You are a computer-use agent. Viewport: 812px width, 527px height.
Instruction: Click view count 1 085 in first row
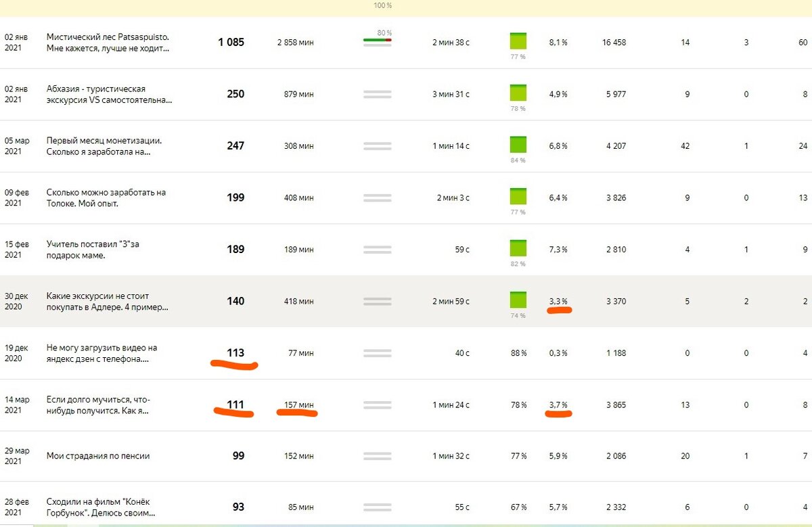231,42
